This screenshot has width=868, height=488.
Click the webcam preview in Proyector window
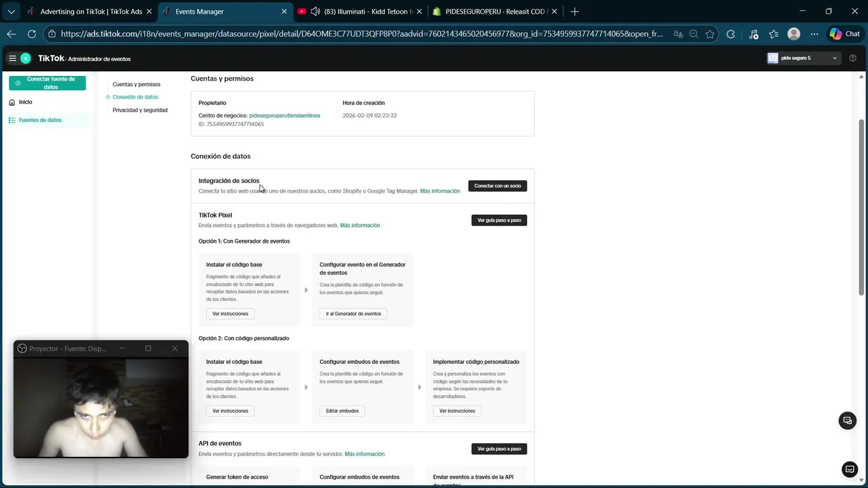101,407
